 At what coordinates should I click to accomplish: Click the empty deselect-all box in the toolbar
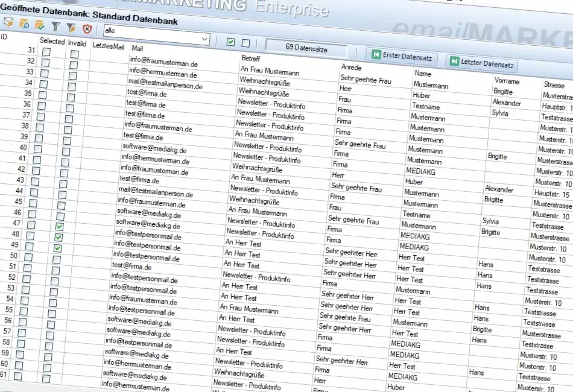[245, 43]
